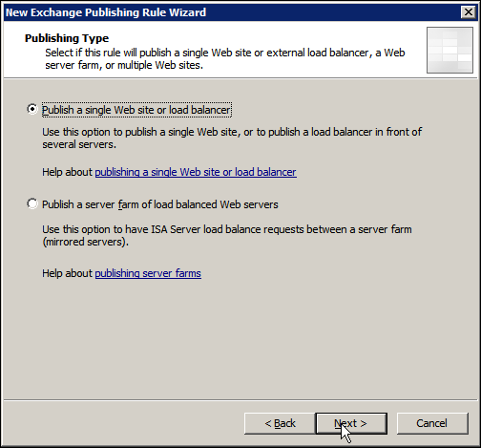The width and height of the screenshot is (481, 448).
Task: Click the 'Publish a server farm of load balanced Web servers' label
Action: (x=160, y=204)
